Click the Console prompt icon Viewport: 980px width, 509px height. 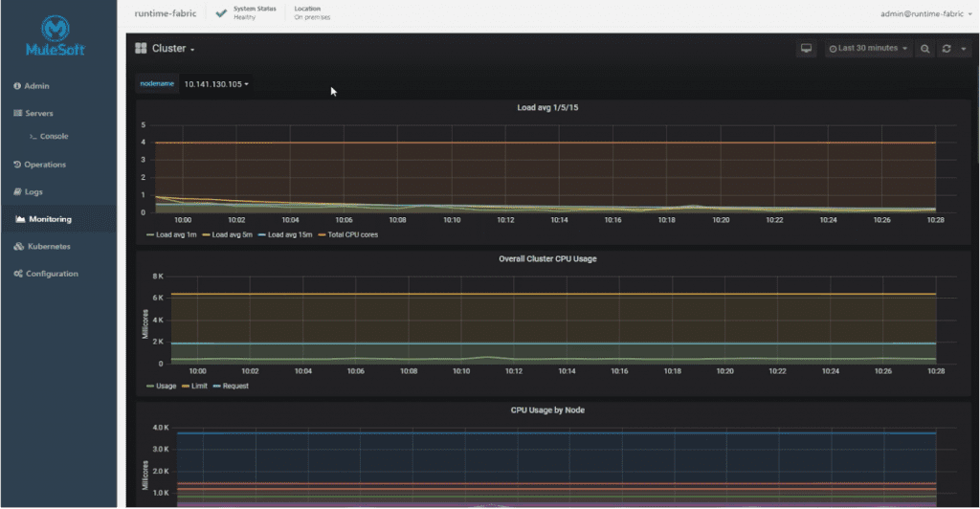[33, 137]
